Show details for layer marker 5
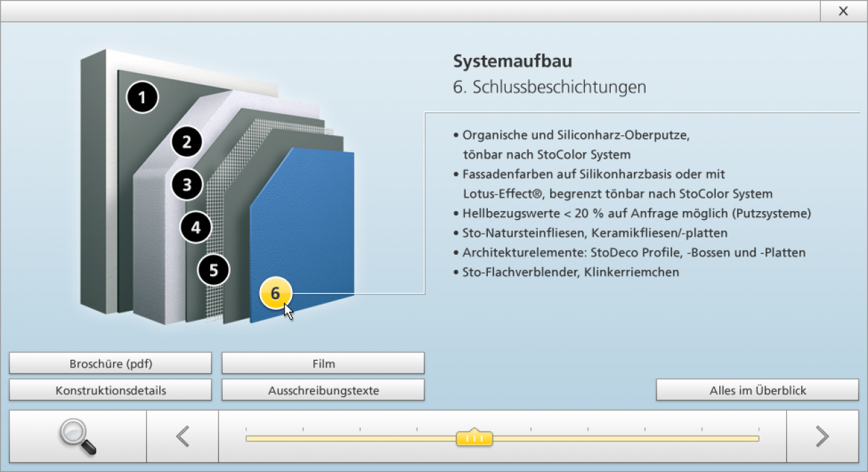 pos(214,270)
